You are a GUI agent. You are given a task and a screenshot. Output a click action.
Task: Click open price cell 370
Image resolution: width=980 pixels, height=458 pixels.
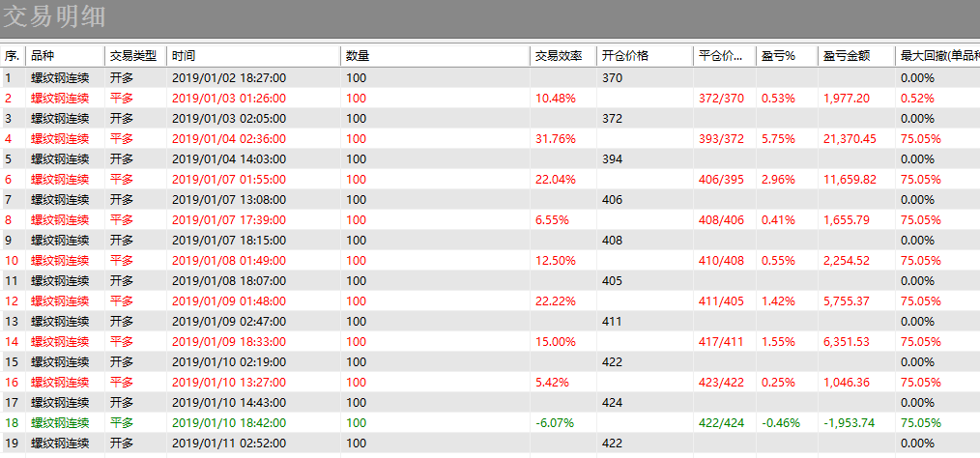coord(612,78)
